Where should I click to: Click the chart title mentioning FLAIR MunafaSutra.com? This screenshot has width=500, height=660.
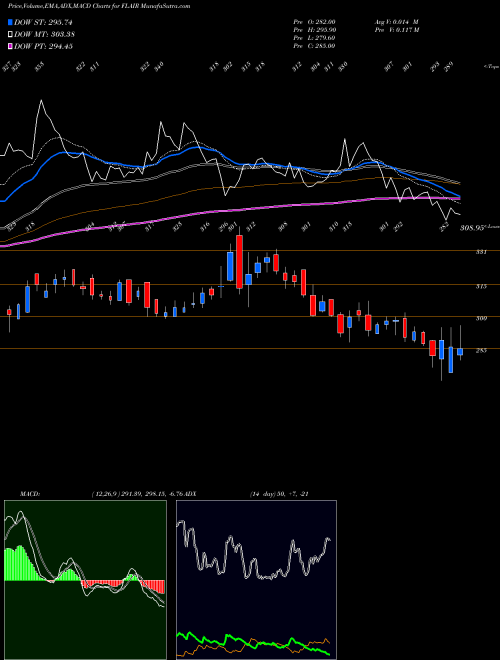pos(99,6)
